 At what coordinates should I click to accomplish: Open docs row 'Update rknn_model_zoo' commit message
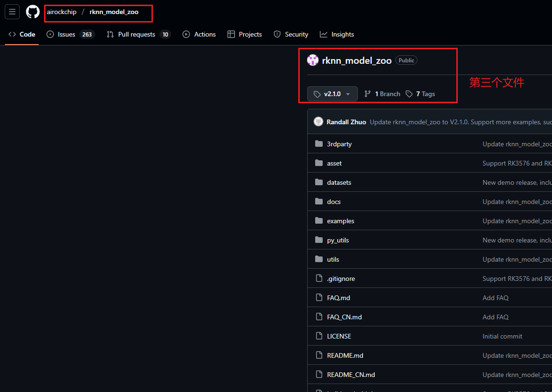pos(517,202)
